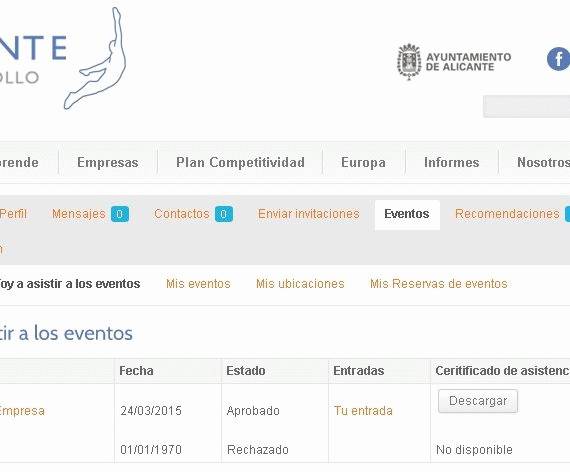
Task: Click the Ayuntamiento de Alicante crest logo
Action: pos(409,62)
